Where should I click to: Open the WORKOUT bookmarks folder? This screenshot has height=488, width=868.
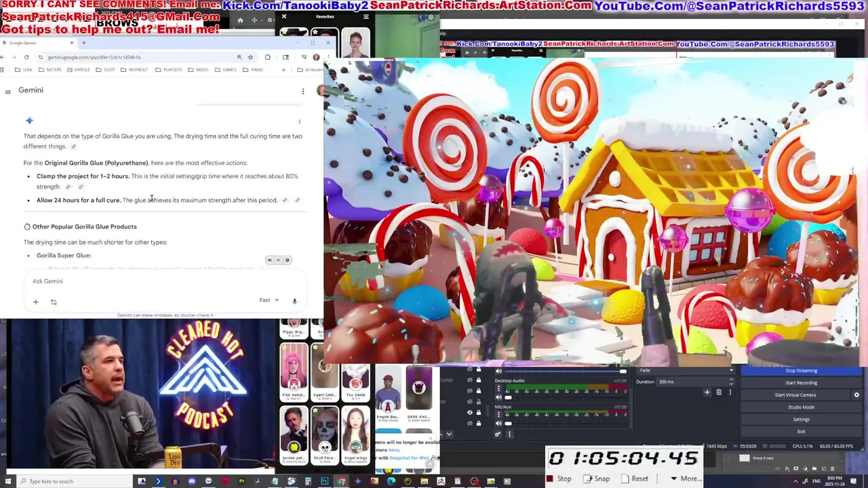click(134, 70)
